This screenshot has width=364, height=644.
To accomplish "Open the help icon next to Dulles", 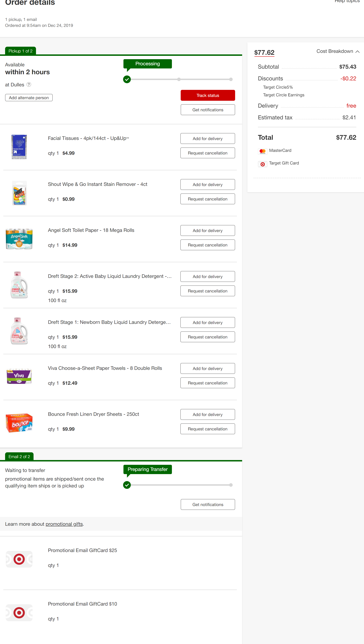I will click(29, 84).
